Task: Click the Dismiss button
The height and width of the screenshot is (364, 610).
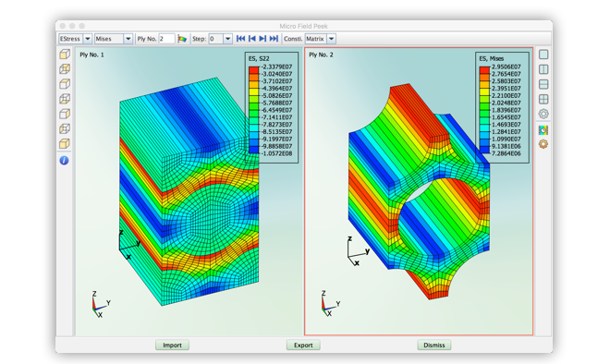Action: point(434,345)
